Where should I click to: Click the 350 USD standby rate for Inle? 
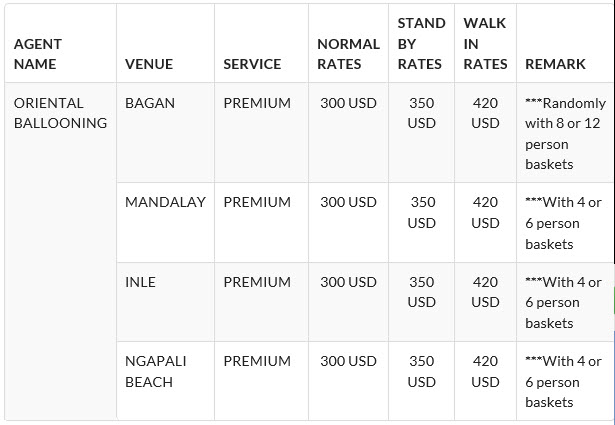pos(422,292)
